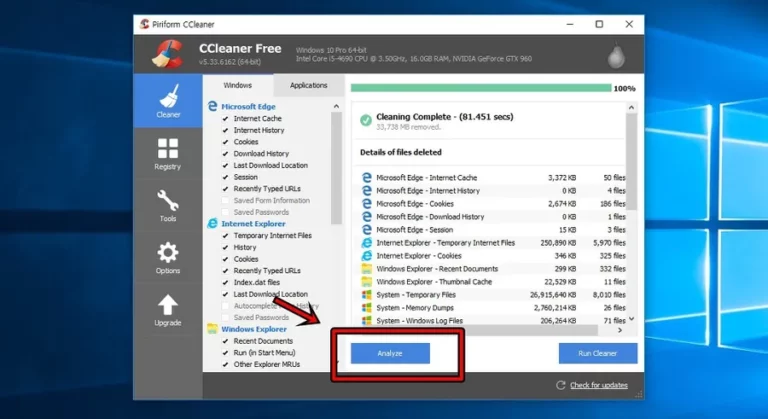Click the '26,915,640 KB' size value
768x419 pixels.
pyautogui.click(x=553, y=295)
